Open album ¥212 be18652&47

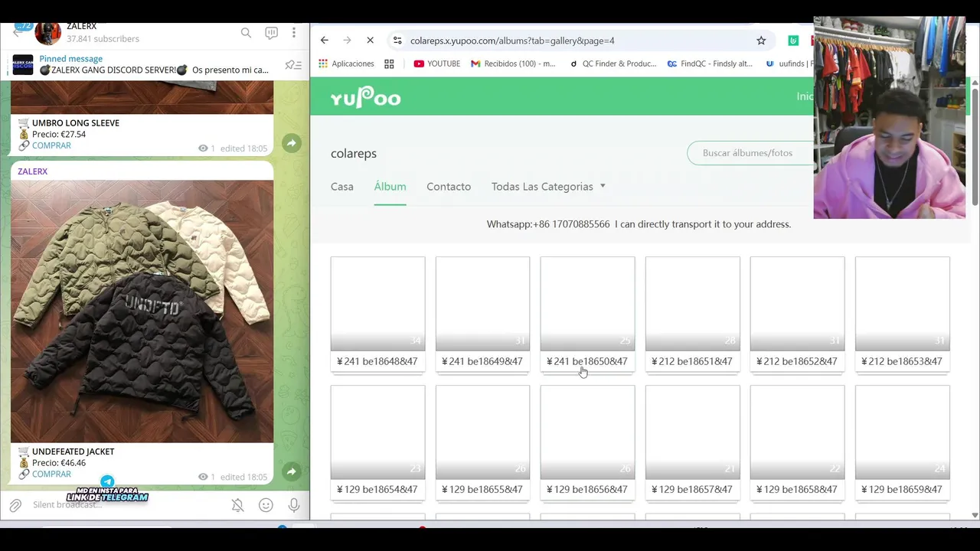click(797, 314)
